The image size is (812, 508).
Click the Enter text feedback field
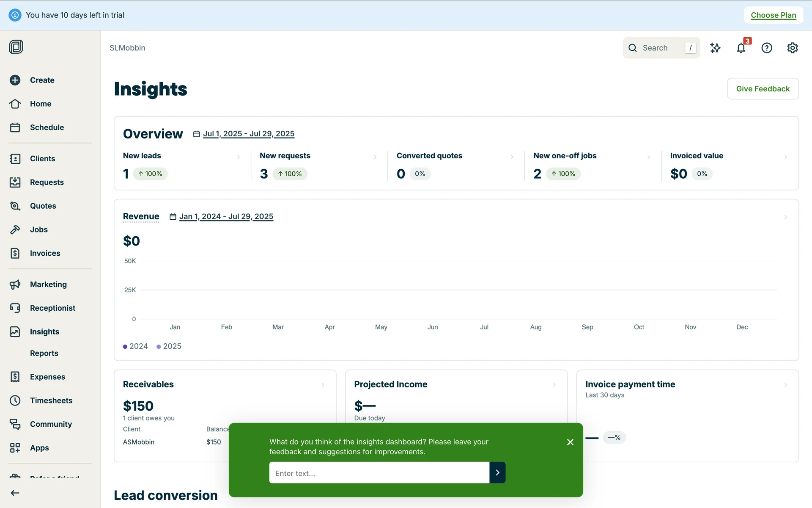point(379,473)
